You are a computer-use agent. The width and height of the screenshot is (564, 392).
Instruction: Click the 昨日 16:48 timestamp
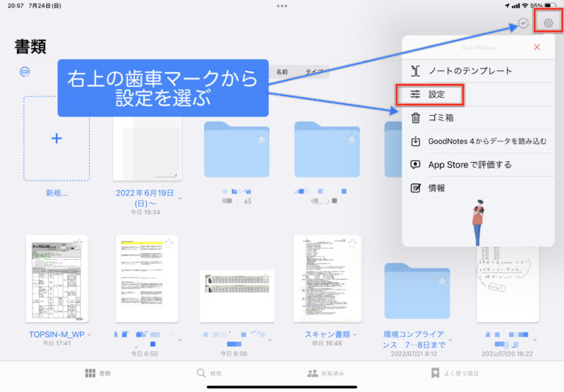pos(327,344)
